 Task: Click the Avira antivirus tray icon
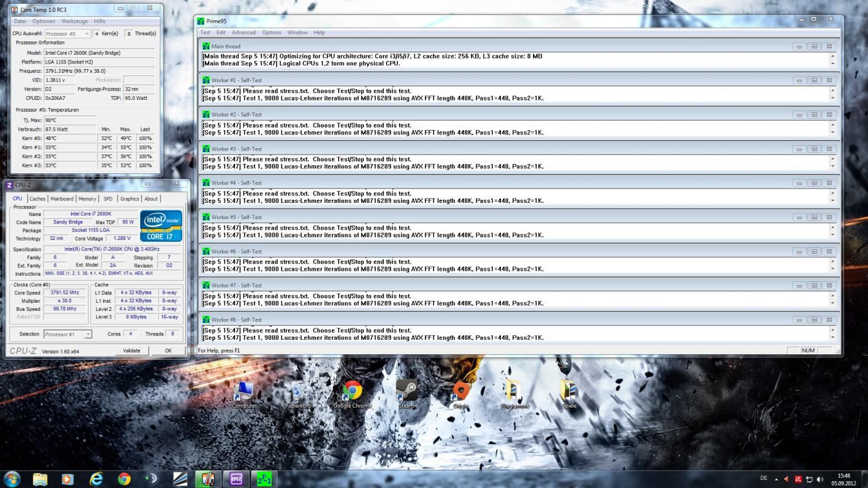(x=798, y=479)
